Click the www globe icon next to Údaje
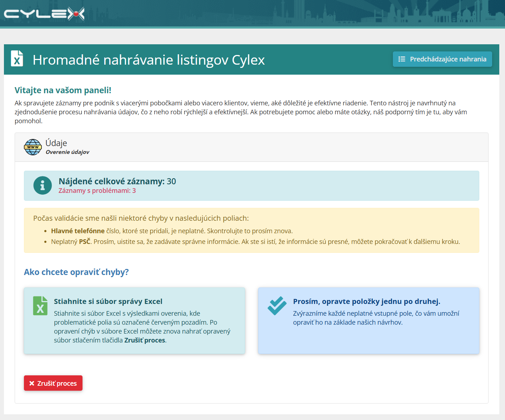Image resolution: width=505 pixels, height=420 pixels. tap(33, 147)
